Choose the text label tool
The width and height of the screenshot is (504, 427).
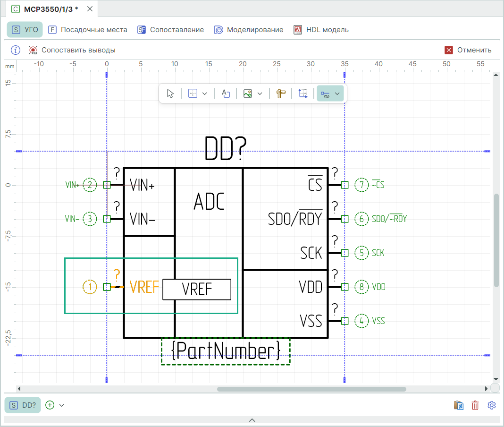[226, 94]
